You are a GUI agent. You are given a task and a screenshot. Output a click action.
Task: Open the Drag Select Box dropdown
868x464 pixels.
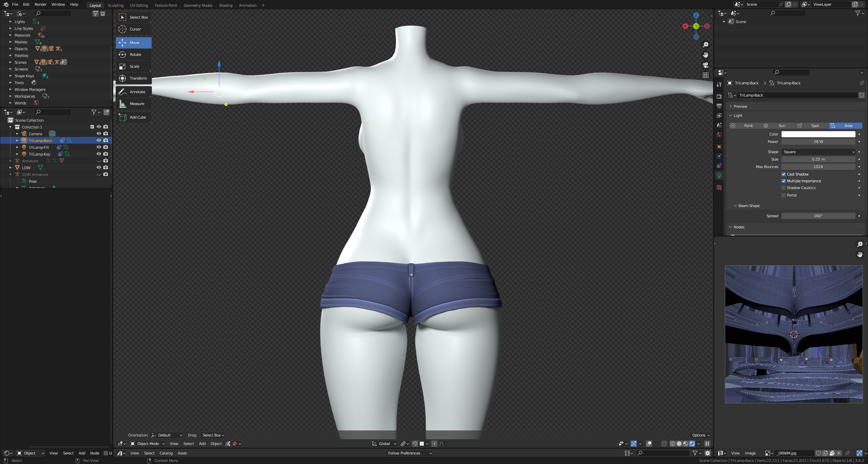pyautogui.click(x=213, y=435)
